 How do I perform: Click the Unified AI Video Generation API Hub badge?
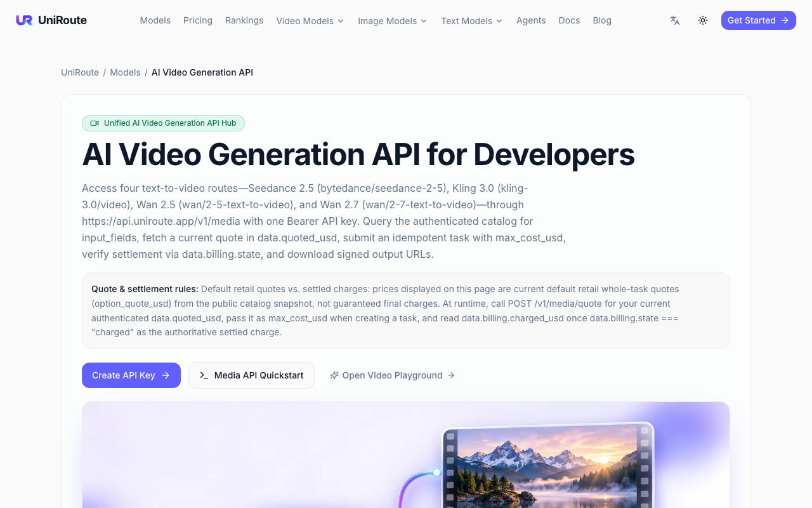click(163, 123)
